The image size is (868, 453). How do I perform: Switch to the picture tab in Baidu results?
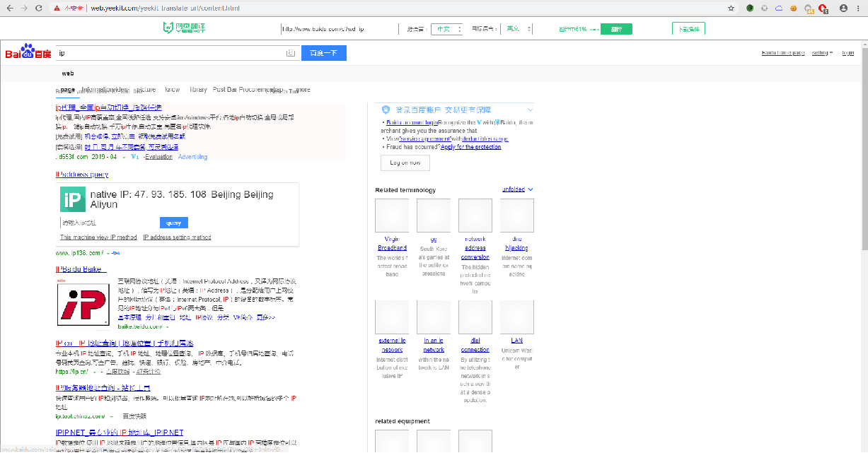(x=143, y=89)
